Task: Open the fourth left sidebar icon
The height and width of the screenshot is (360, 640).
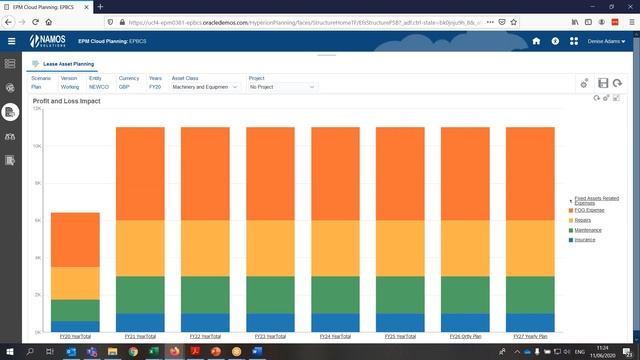Action: [10, 136]
